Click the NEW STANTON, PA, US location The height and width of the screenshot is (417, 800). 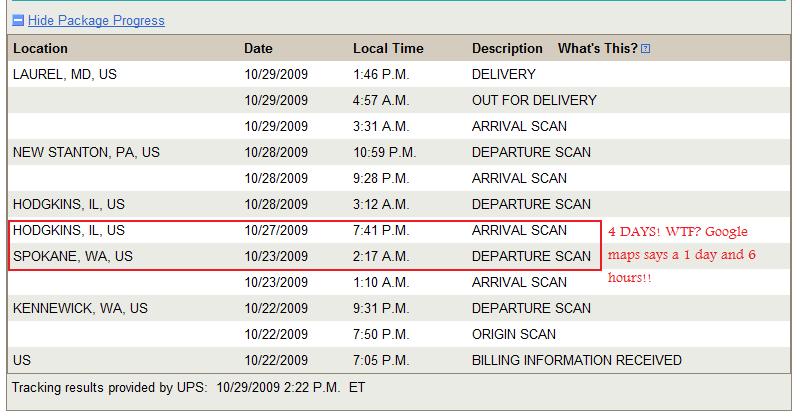[86, 152]
